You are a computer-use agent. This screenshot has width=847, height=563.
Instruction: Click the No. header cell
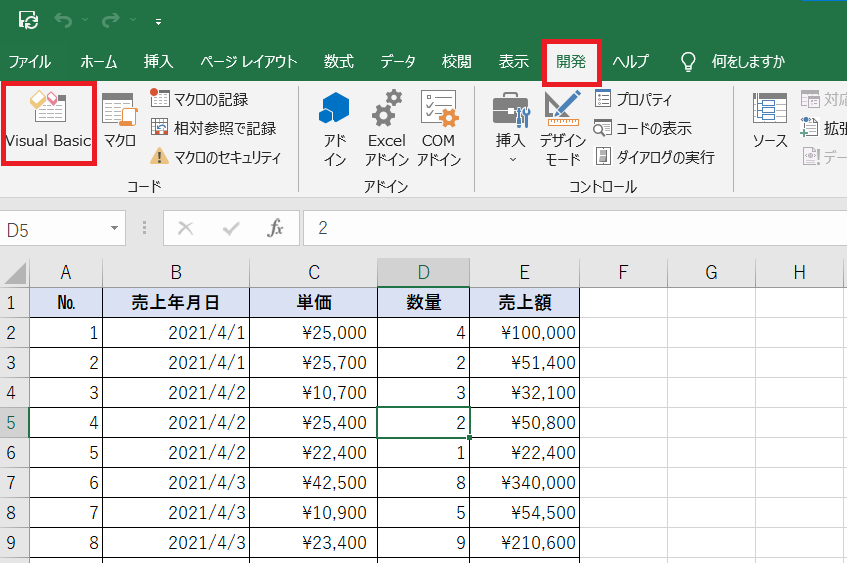point(66,303)
